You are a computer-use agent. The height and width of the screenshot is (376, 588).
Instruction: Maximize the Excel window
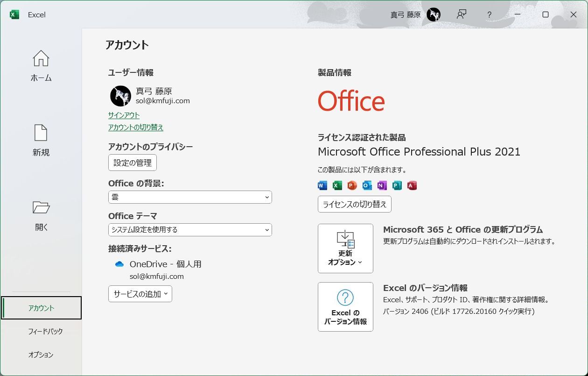(546, 14)
